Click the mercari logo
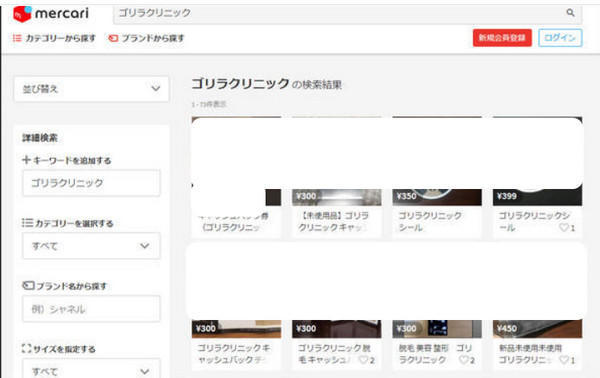 (x=51, y=14)
